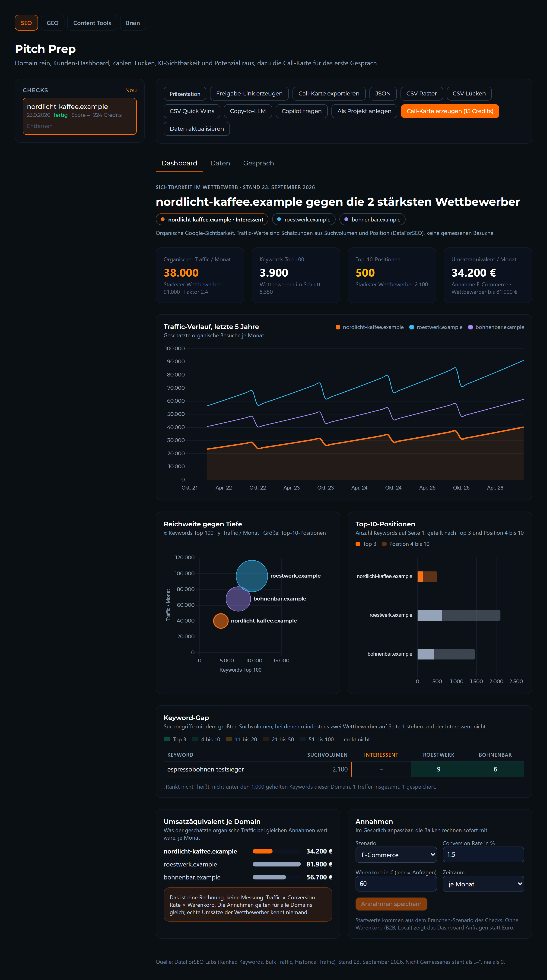Click the Top-10-Positionen card showing 500
Viewport: 547px width, 980px height.
point(392,275)
